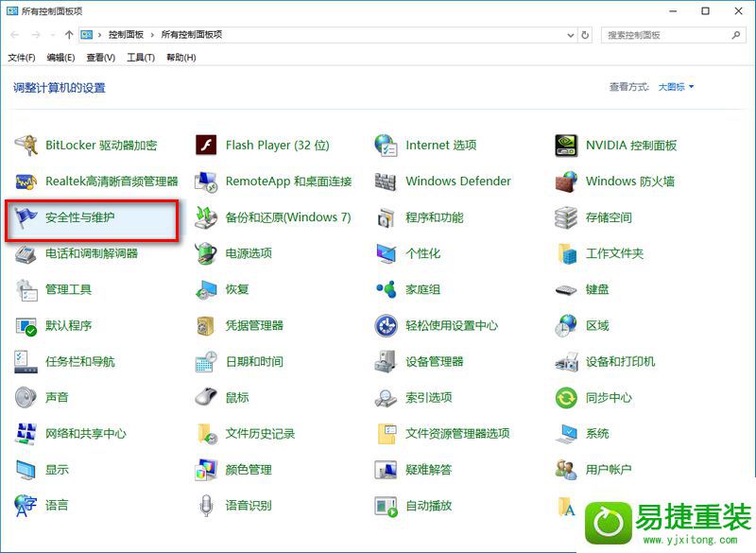Open the 编辑(E) menu
756x553 pixels.
[x=60, y=58]
